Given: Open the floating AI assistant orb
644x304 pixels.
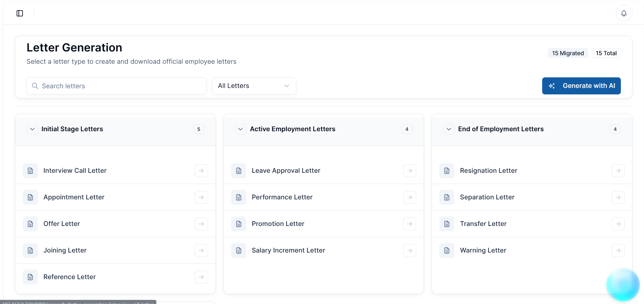Looking at the screenshot, I should 623,285.
